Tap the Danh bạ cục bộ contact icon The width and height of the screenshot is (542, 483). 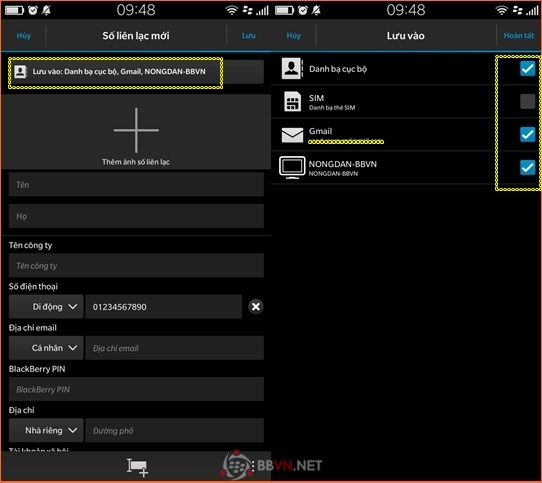tap(292, 68)
